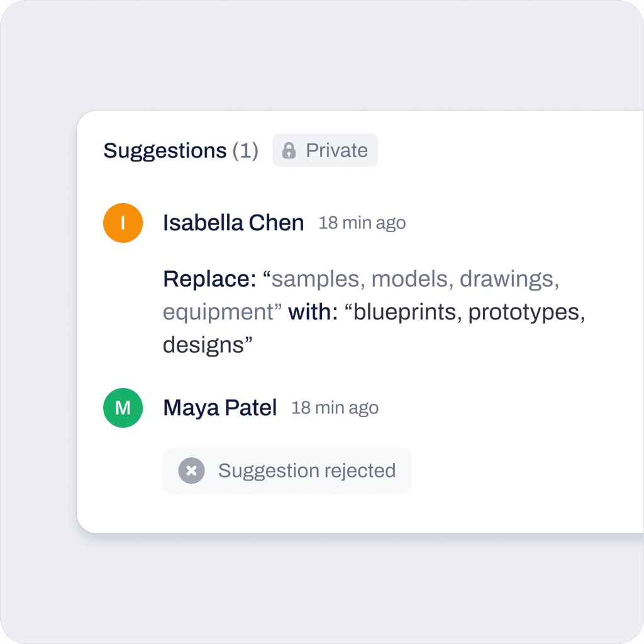Open Isabella Chen's profile name link
This screenshot has width=644, height=644.
(x=233, y=223)
